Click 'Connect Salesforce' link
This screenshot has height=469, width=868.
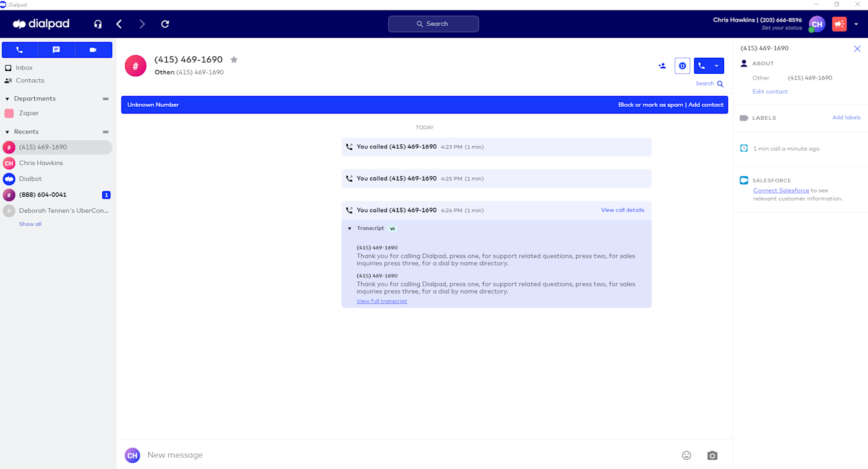click(x=781, y=190)
